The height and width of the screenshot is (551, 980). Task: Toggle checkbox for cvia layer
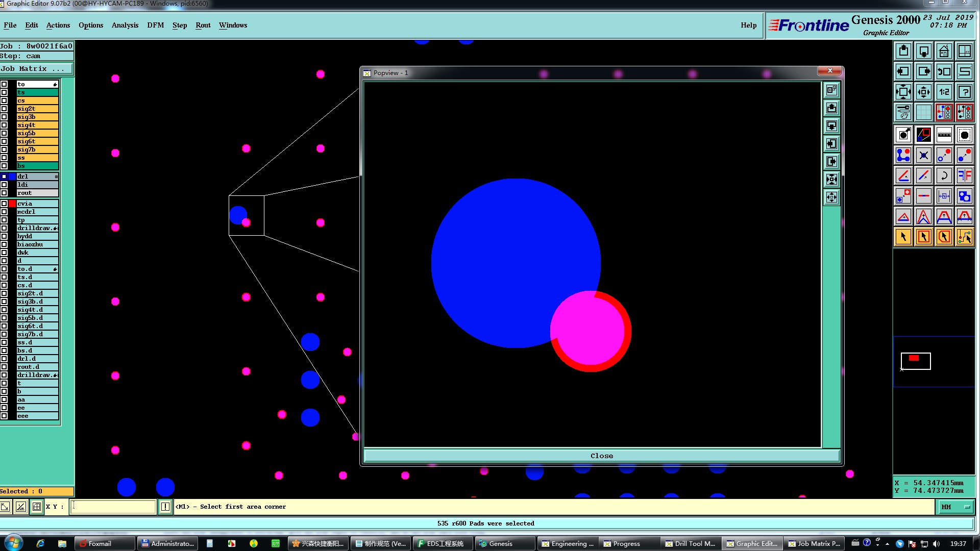click(4, 204)
